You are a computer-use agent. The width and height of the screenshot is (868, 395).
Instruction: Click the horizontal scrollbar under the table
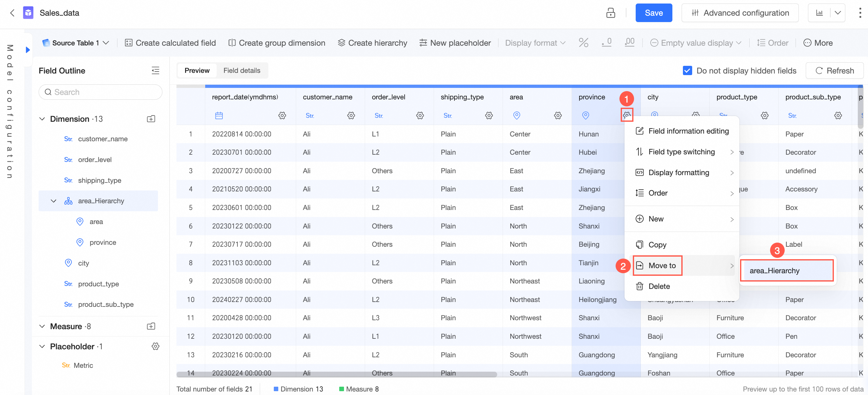[x=336, y=374]
